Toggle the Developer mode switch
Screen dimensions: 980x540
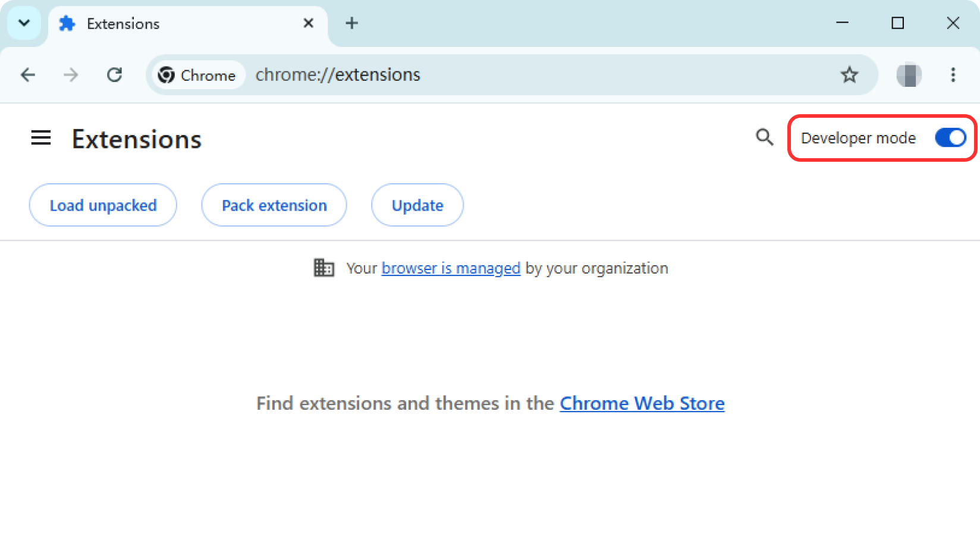coord(950,138)
